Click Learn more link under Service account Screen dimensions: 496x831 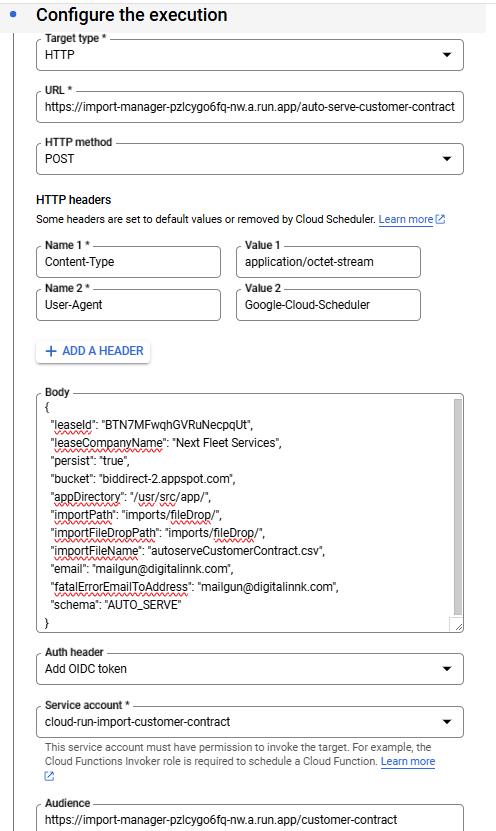click(x=408, y=761)
